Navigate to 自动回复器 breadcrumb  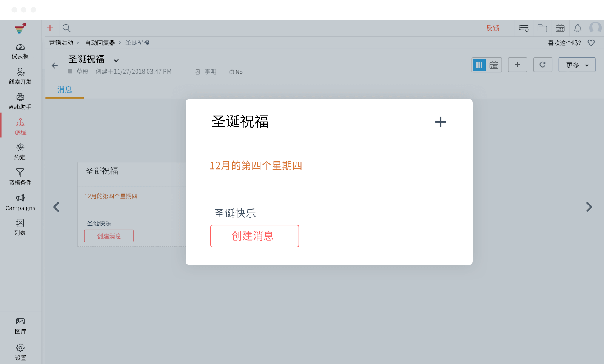[x=100, y=43]
